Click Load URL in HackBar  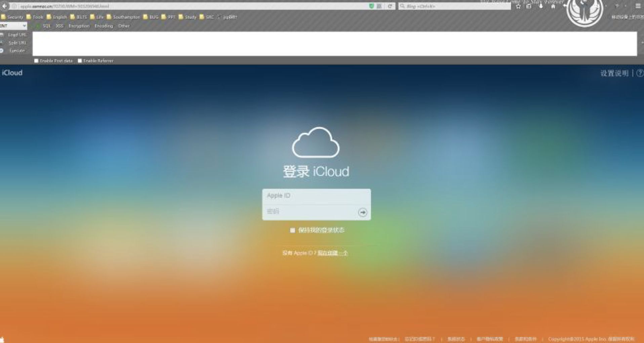(x=17, y=35)
